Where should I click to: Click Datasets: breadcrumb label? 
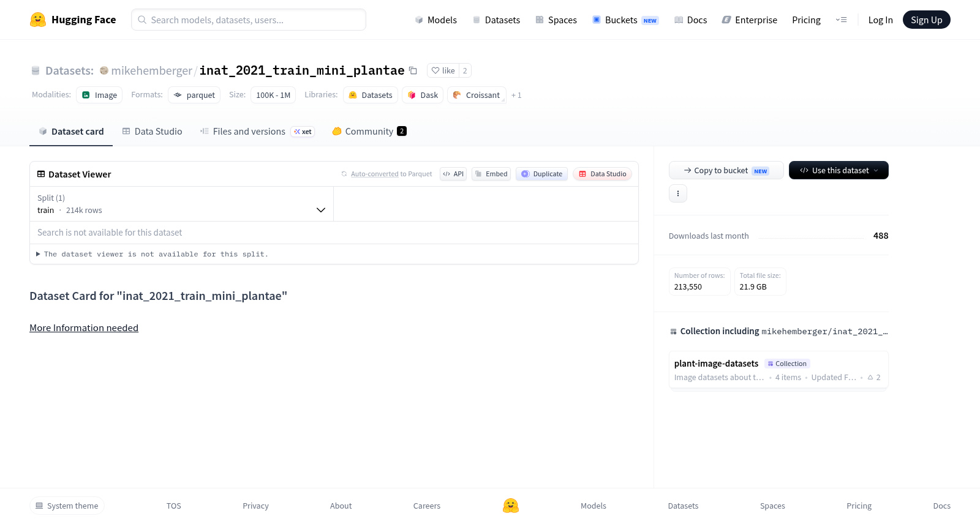[69, 70]
